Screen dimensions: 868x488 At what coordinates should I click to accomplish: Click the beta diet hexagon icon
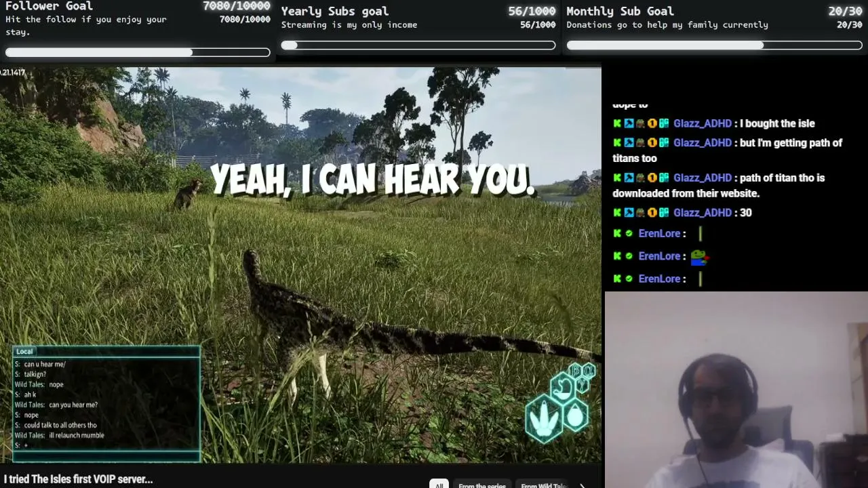(575, 371)
